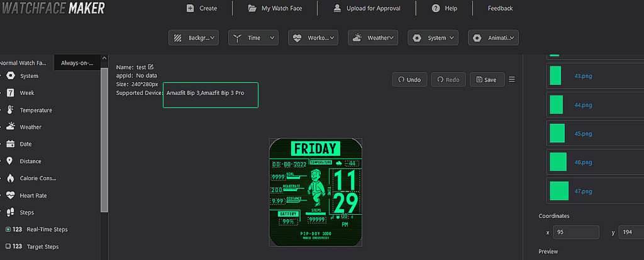
Task: Click the Steps label in sidebar
Action: tap(26, 212)
